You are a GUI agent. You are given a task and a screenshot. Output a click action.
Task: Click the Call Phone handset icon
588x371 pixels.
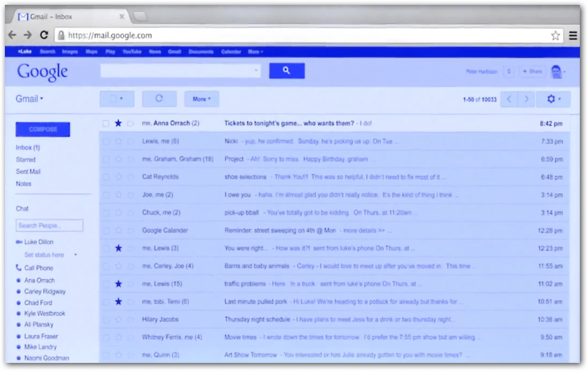click(x=19, y=267)
